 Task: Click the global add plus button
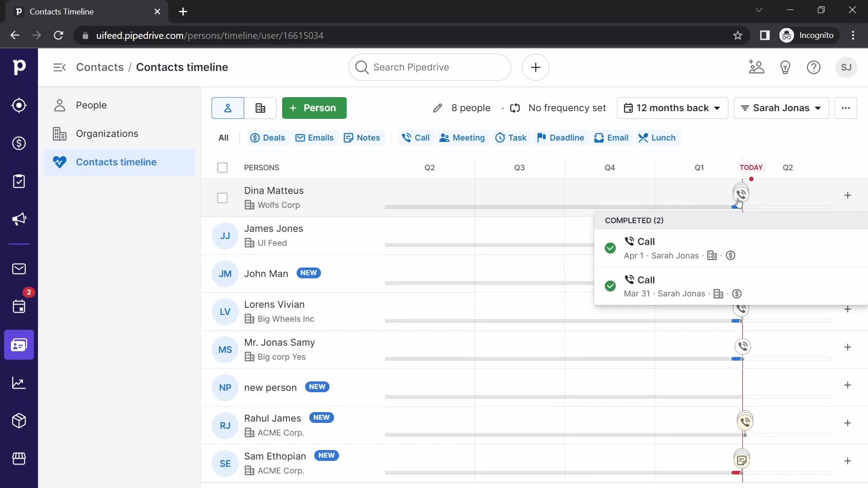point(535,67)
